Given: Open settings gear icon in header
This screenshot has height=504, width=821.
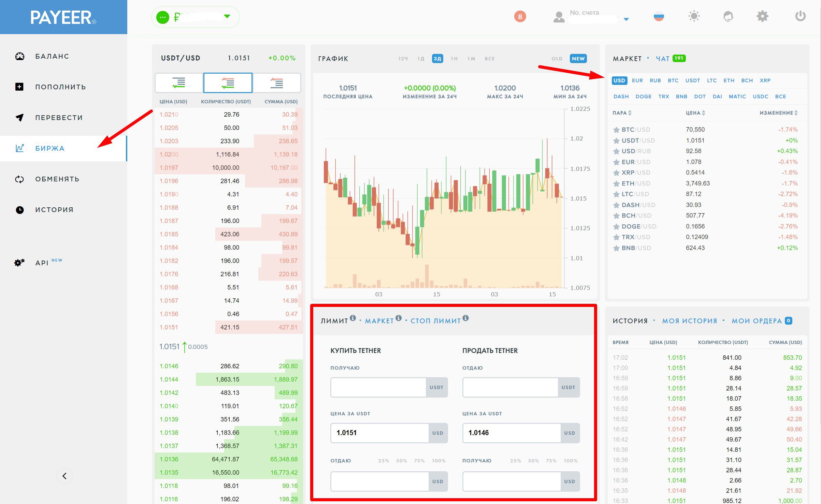Looking at the screenshot, I should point(762,16).
